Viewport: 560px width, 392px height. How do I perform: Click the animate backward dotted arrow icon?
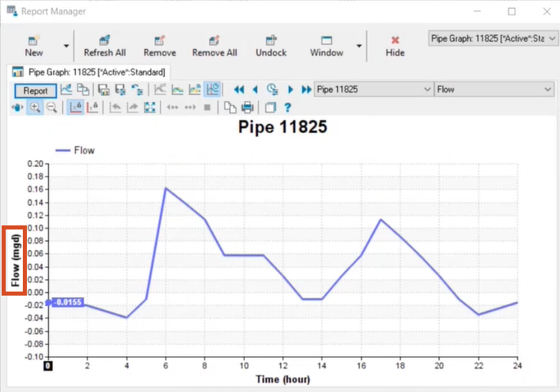point(172,107)
